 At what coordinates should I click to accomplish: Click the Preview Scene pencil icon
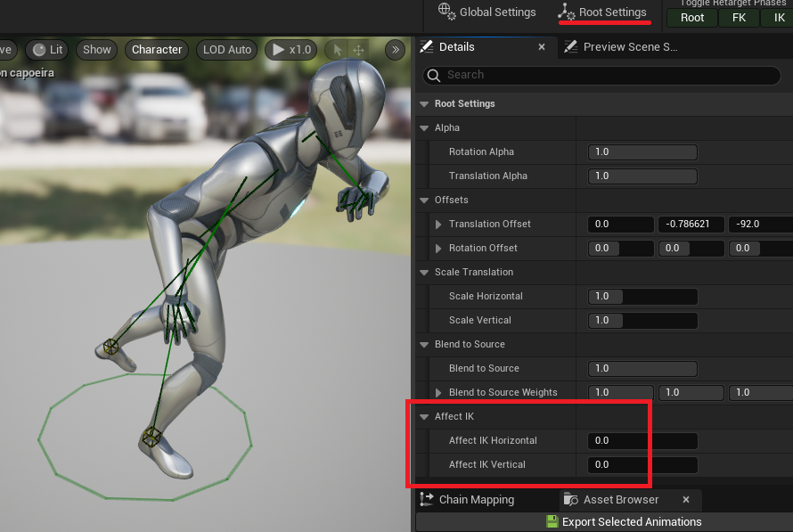coord(571,47)
